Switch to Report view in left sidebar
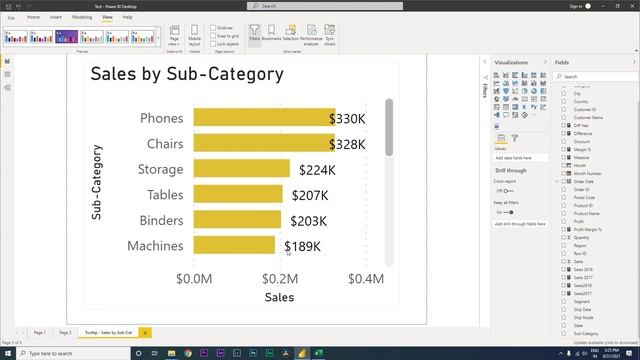 coord(7,61)
